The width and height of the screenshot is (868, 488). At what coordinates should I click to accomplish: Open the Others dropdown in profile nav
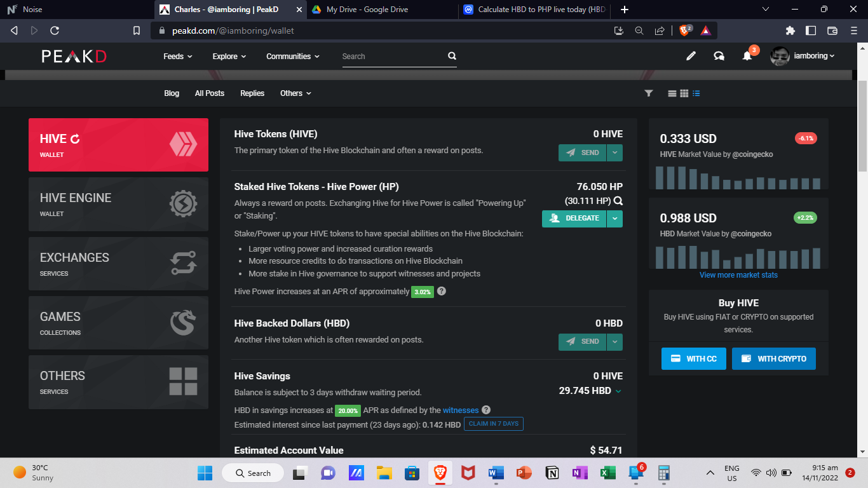296,93
